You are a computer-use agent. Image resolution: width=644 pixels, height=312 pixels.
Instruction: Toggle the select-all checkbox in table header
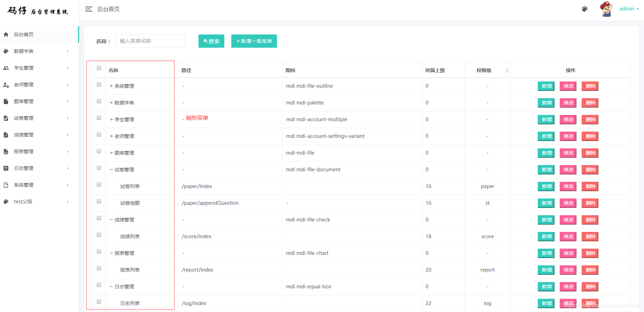pos(99,68)
